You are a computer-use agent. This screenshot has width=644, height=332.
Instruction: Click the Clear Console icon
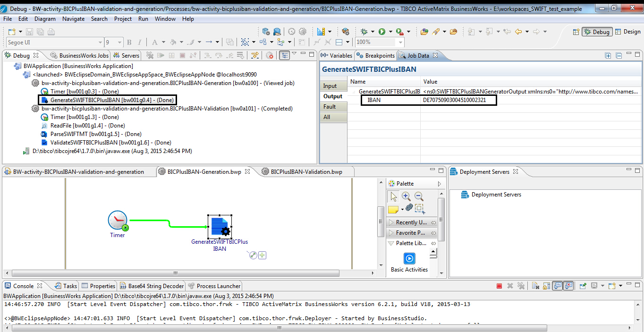point(536,286)
